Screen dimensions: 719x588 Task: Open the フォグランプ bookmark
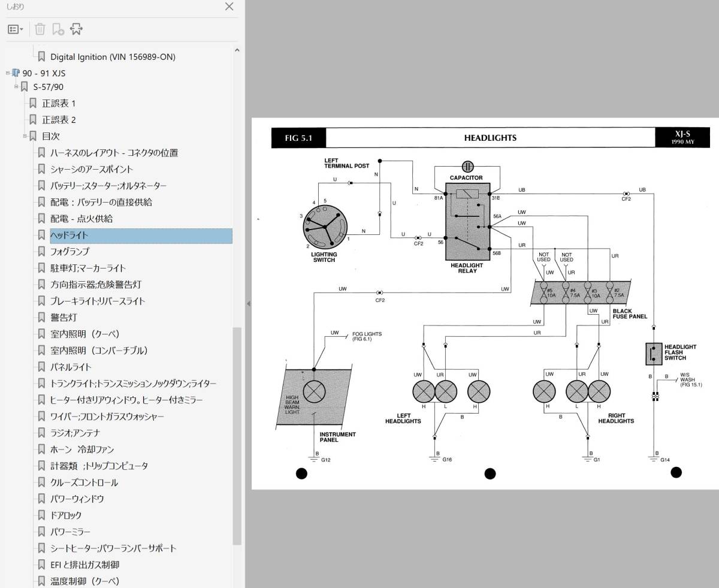tap(70, 252)
